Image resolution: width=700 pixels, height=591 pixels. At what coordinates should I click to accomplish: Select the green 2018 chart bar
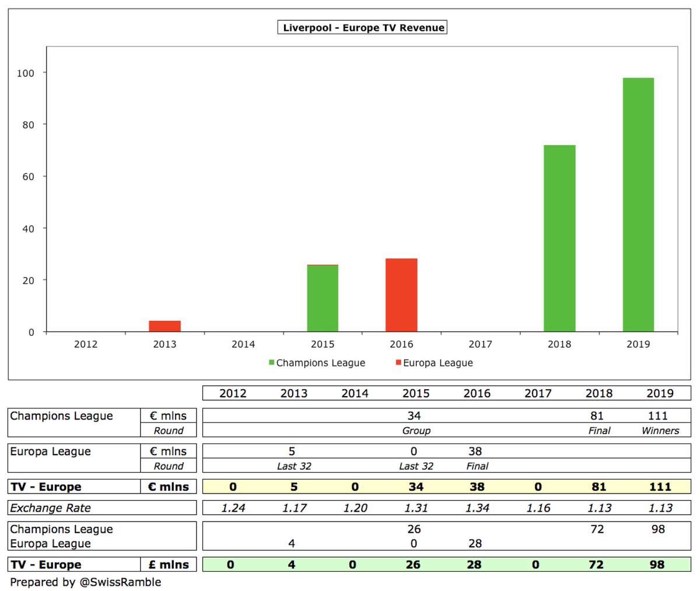[559, 239]
